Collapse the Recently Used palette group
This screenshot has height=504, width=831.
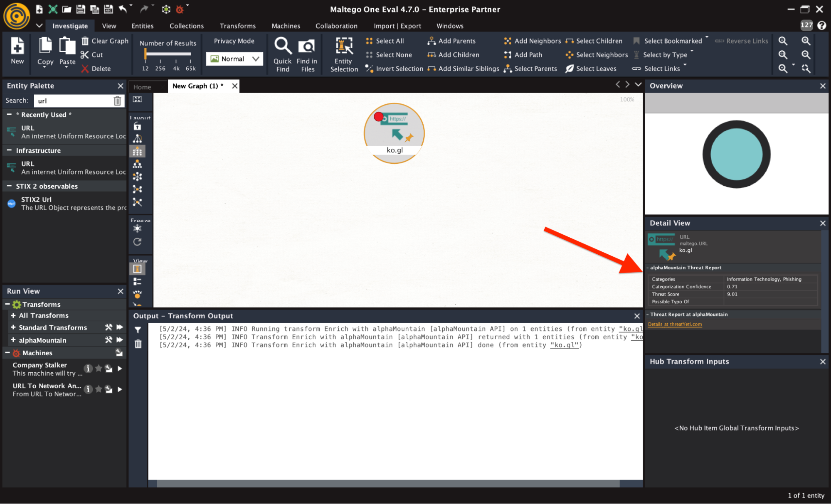9,114
